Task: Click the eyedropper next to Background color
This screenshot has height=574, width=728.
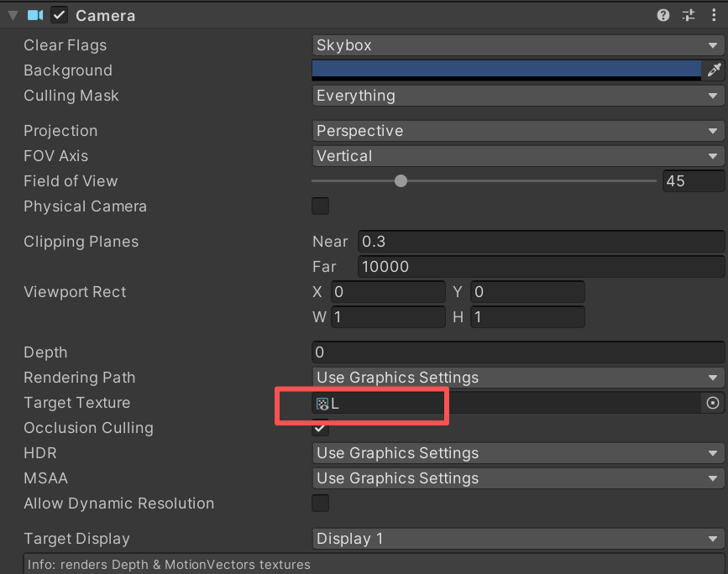Action: [x=715, y=70]
